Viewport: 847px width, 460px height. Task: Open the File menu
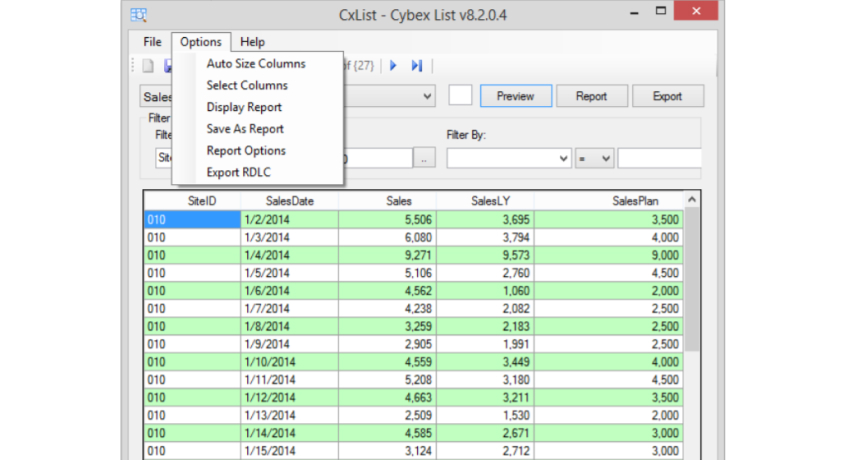(152, 42)
